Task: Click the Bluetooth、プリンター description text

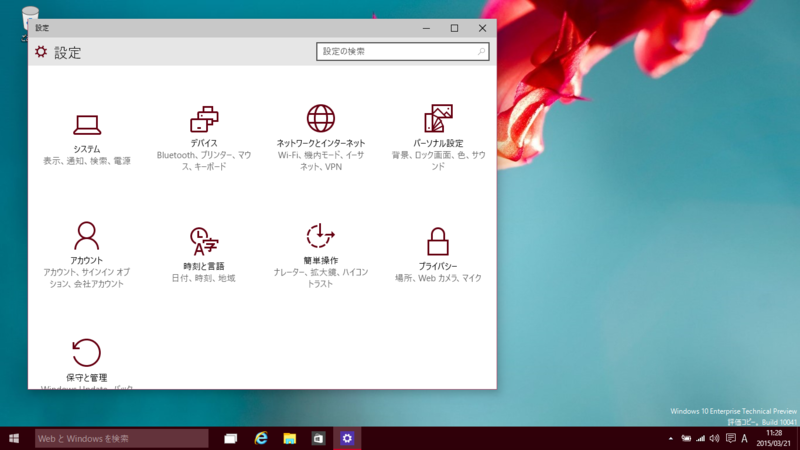Action: click(x=204, y=161)
